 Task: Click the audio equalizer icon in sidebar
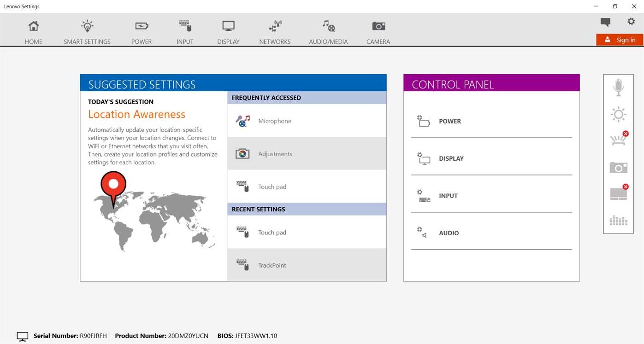(618, 221)
